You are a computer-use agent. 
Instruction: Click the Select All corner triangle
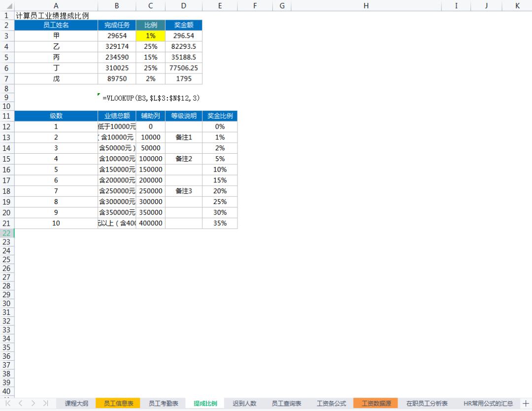point(7,5)
